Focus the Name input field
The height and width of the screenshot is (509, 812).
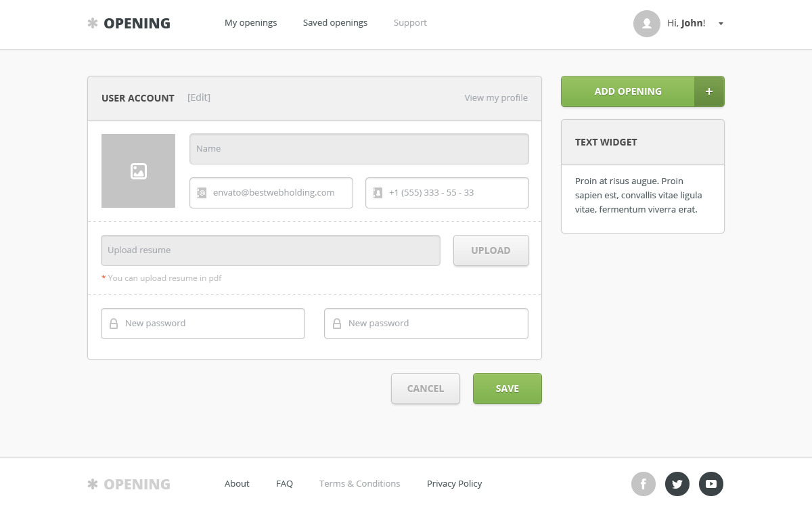359,149
